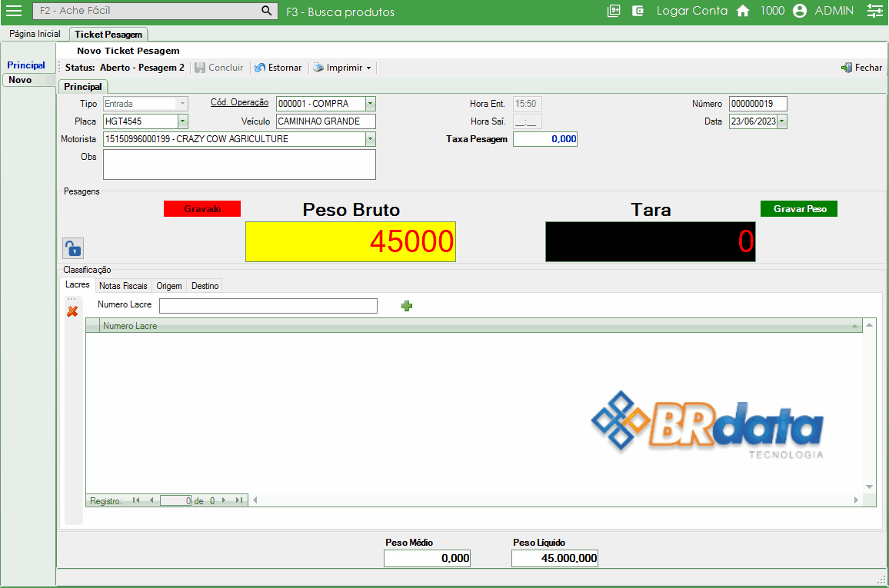Open the Imprimir dropdown arrow
The height and width of the screenshot is (588, 889).
pos(368,68)
